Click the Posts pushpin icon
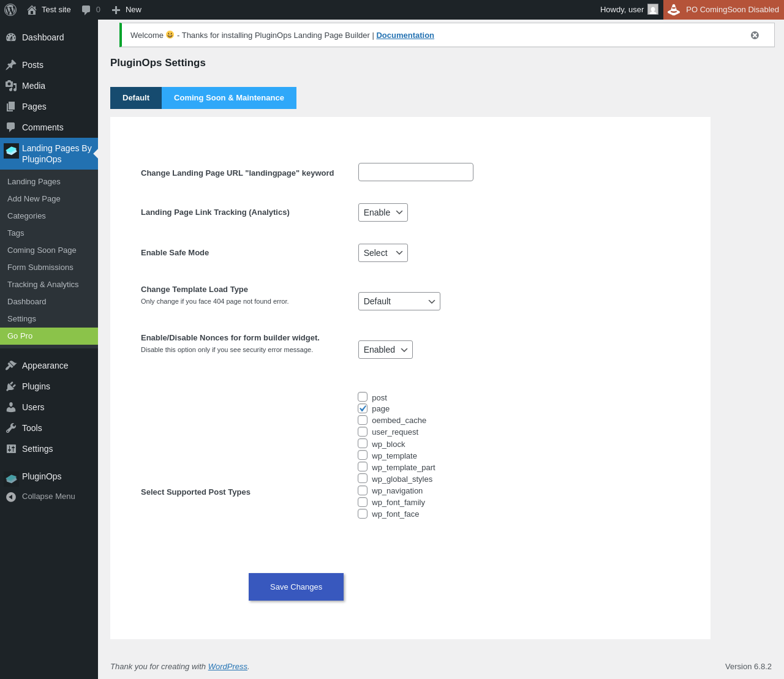Image resolution: width=784 pixels, height=679 pixels. tap(11, 65)
